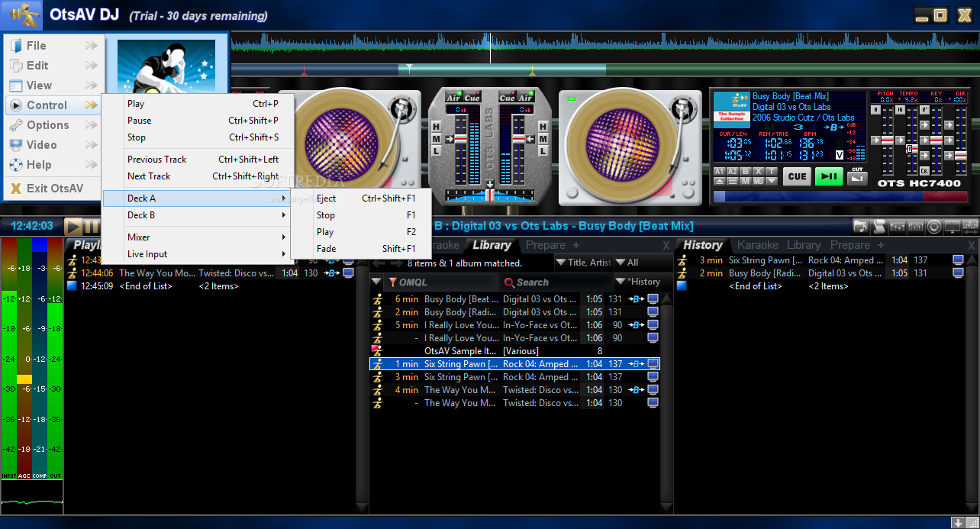This screenshot has width=980, height=529.
Task: Open the media folder icon in toolbar
Action: tap(861, 227)
